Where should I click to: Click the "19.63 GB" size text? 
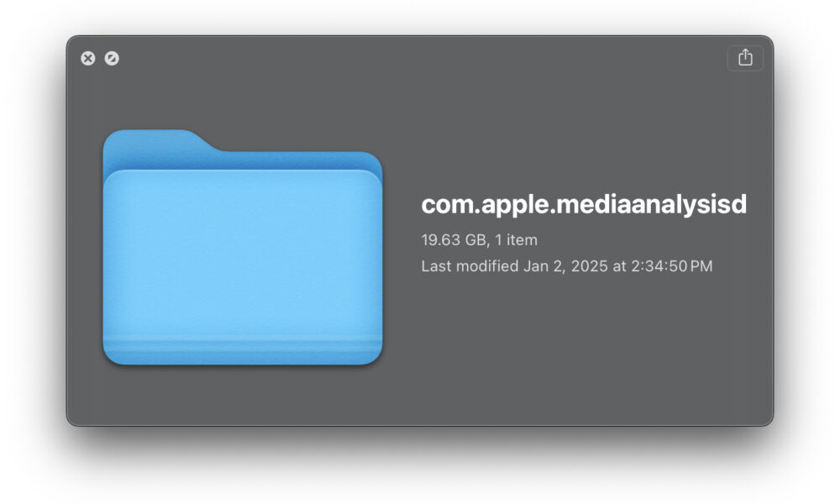tap(454, 240)
